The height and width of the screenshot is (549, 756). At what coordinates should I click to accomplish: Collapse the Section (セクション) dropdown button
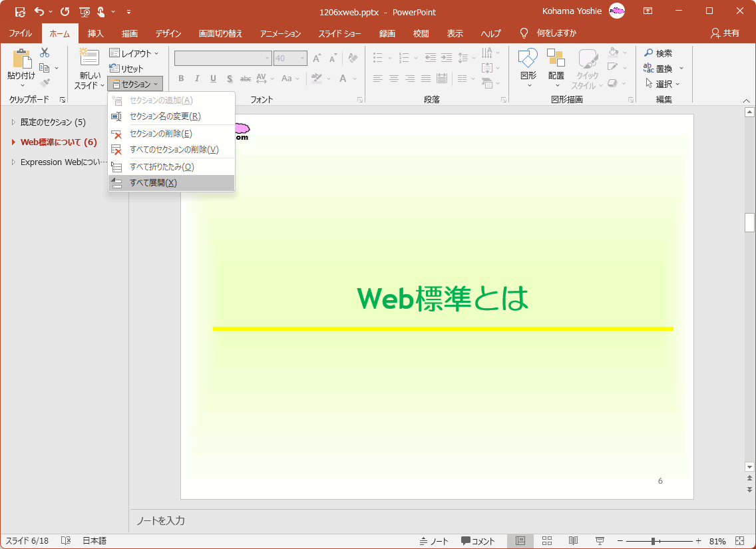[x=135, y=84]
